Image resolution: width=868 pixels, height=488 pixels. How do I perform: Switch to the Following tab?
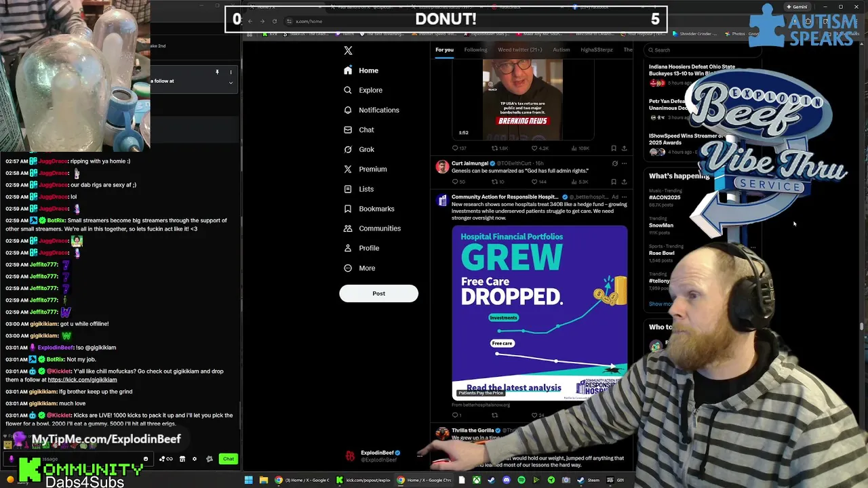pyautogui.click(x=475, y=49)
